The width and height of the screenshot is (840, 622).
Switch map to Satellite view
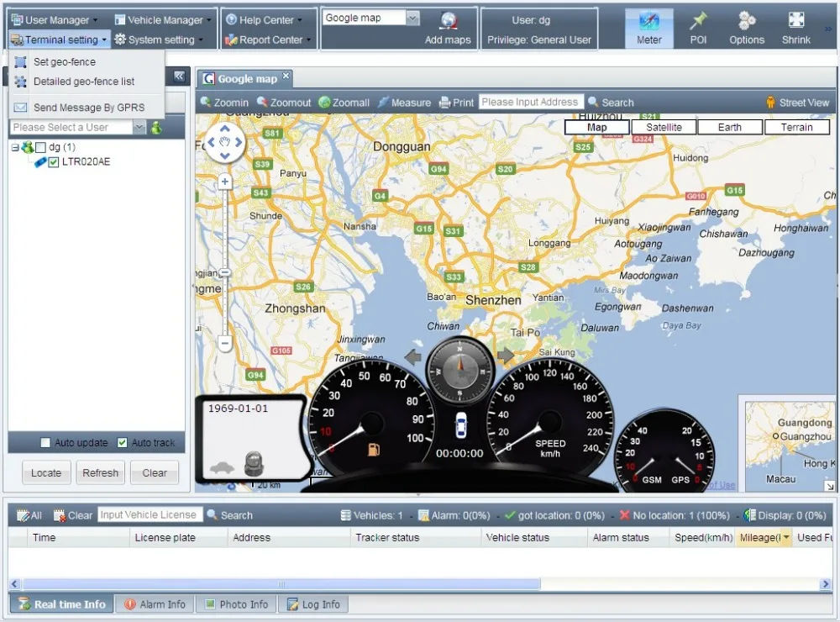click(x=663, y=127)
